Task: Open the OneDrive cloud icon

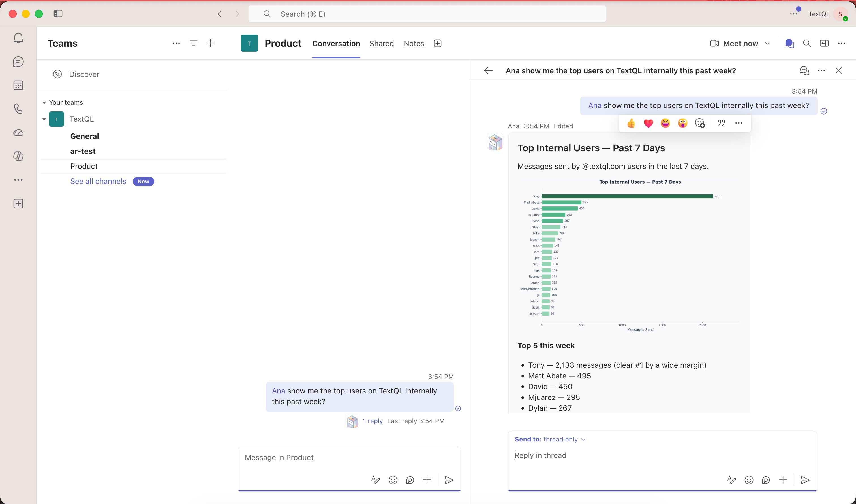Action: [x=18, y=132]
